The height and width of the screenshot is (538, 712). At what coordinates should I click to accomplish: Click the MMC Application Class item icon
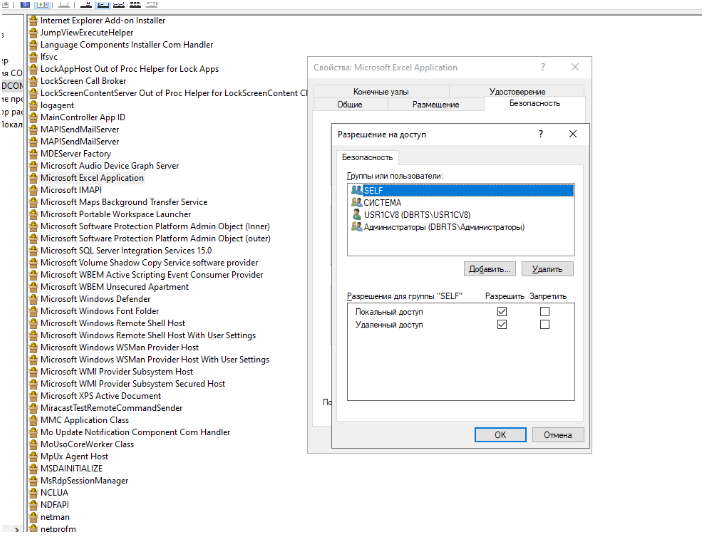click(x=33, y=420)
